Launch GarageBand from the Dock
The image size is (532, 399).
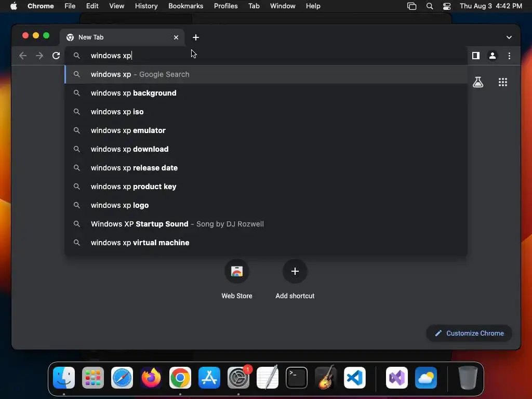(326, 378)
